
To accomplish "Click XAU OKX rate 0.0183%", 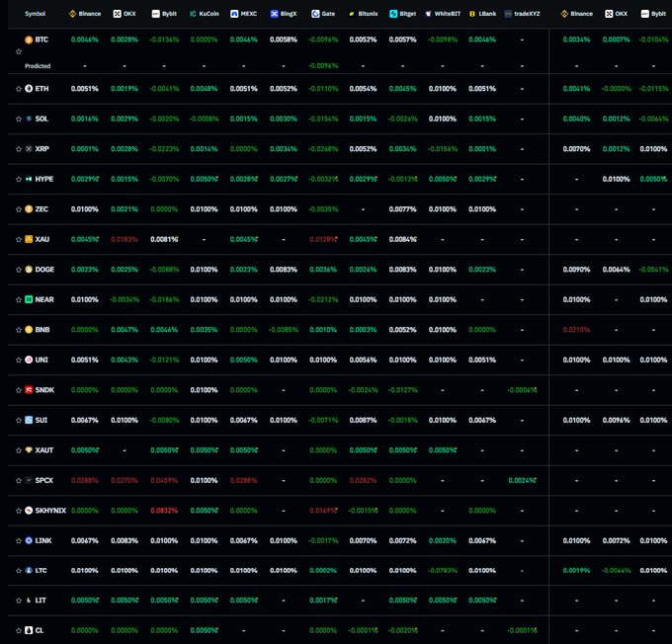I will (125, 239).
